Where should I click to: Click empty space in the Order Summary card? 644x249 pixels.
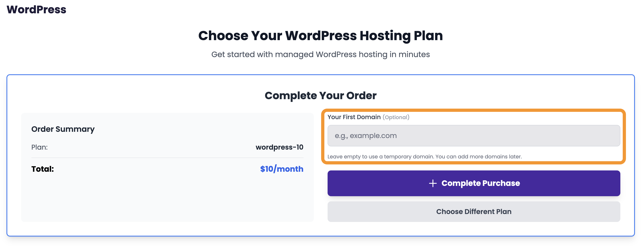(167, 200)
